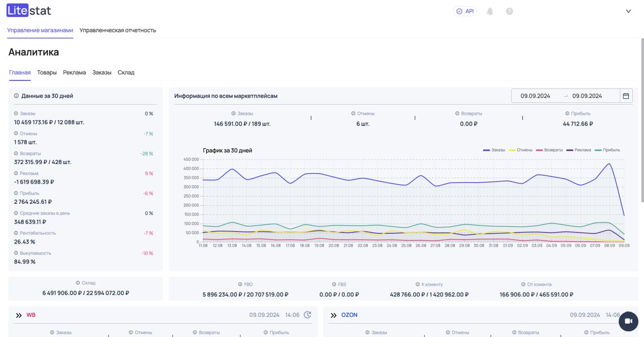The height and width of the screenshot is (337, 644).
Task: Toggle the Отмены series in chart legend
Action: (520, 150)
